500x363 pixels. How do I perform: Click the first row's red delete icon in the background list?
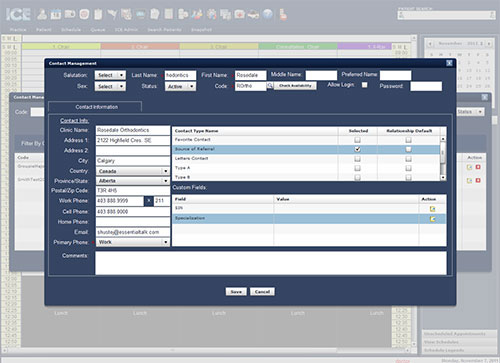coord(478,167)
